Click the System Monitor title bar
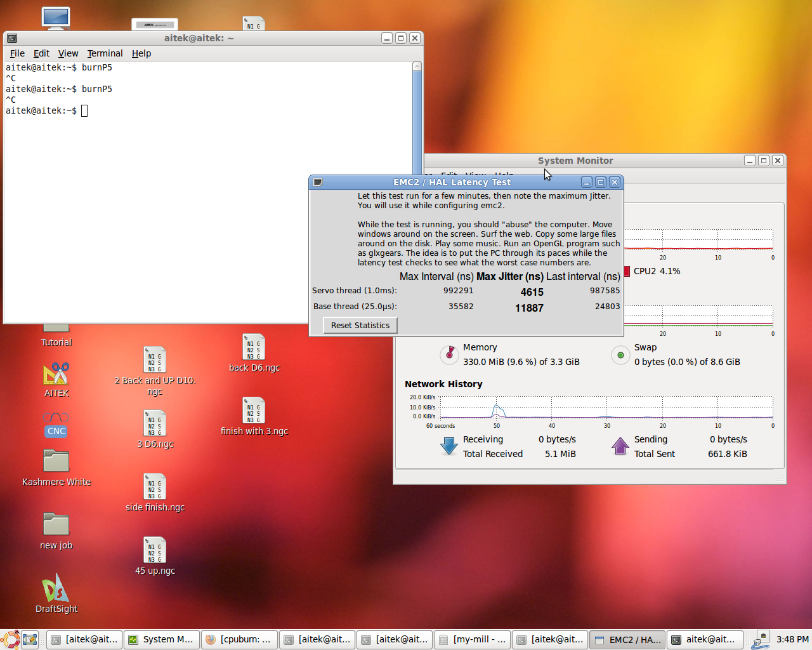This screenshot has height=650, width=812. point(575,161)
